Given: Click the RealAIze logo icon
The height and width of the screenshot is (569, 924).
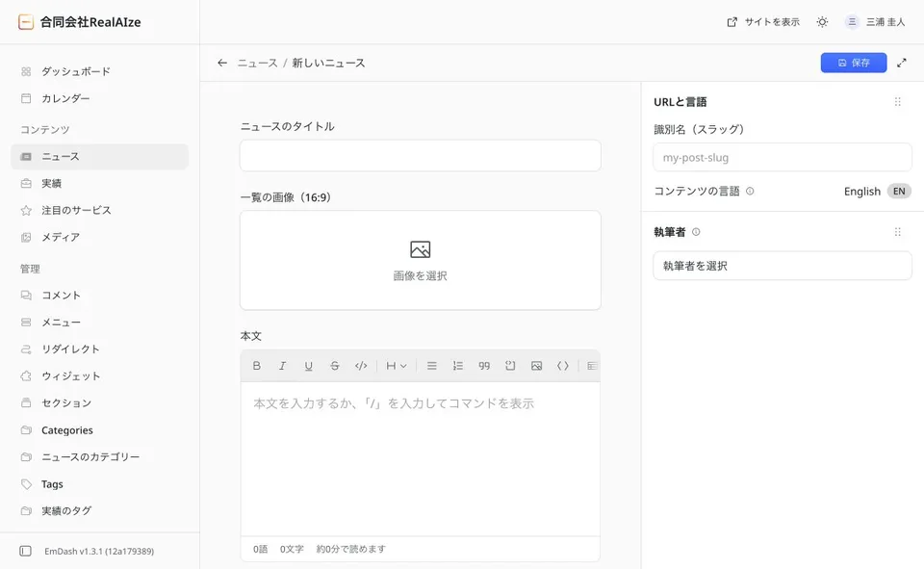Looking at the screenshot, I should pos(25,22).
